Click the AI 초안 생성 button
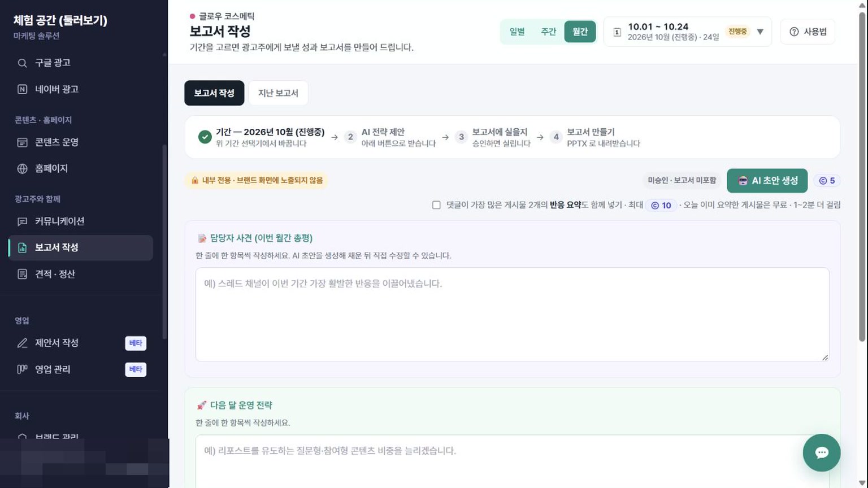Viewport: 868px width, 488px height. pyautogui.click(x=767, y=181)
